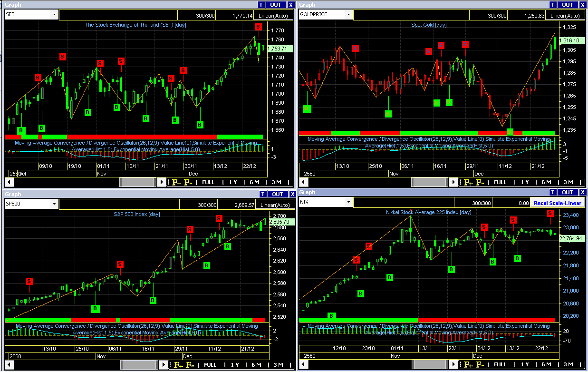Select 3M range in SET graph
The height and width of the screenshot is (372, 588).
point(276,182)
